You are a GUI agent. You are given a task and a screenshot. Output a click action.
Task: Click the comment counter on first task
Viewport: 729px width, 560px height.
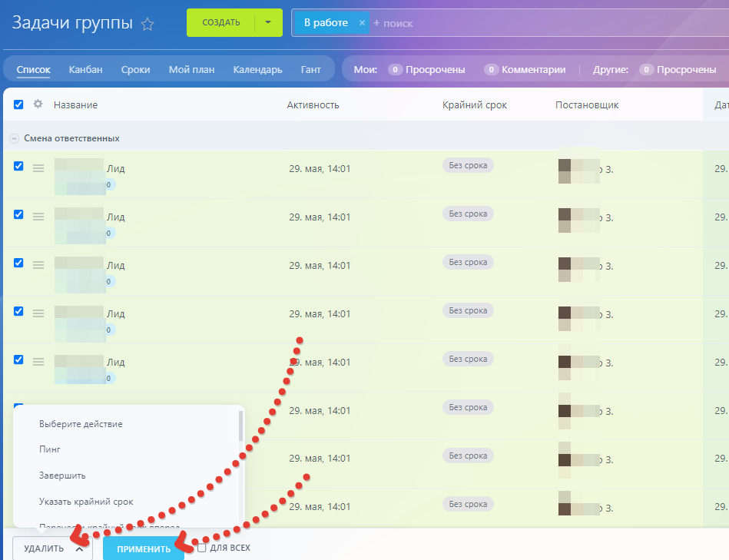[x=109, y=185]
